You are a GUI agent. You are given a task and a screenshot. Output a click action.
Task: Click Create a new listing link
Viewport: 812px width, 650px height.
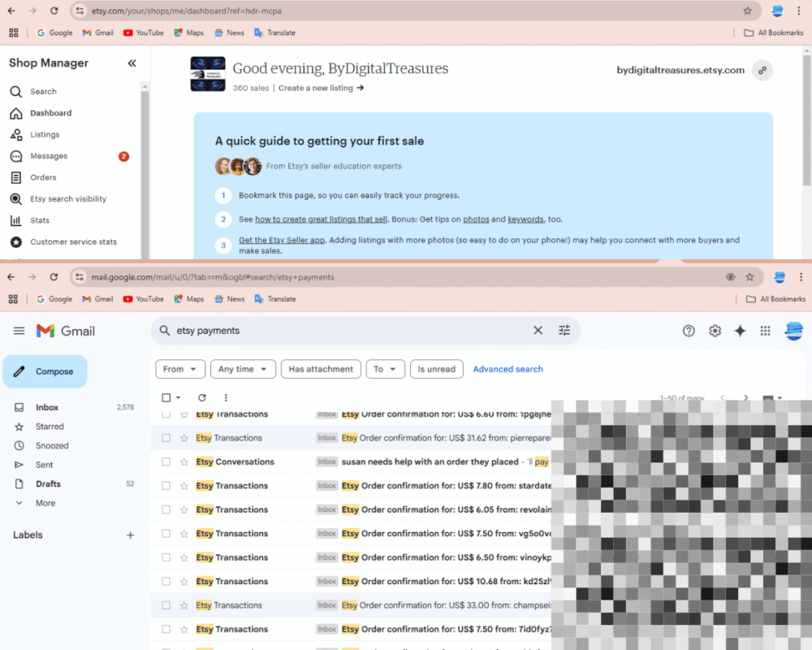pyautogui.click(x=321, y=88)
